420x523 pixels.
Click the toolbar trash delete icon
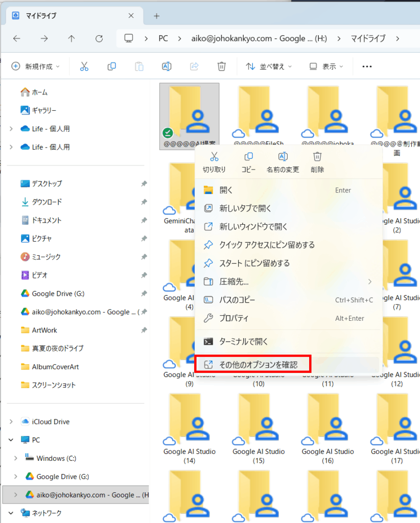[x=221, y=66]
